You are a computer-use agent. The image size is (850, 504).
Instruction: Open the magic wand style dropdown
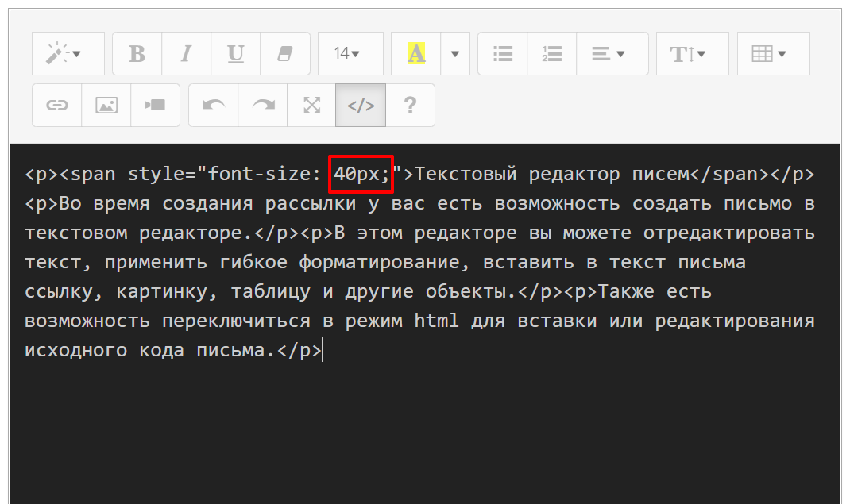tap(68, 54)
